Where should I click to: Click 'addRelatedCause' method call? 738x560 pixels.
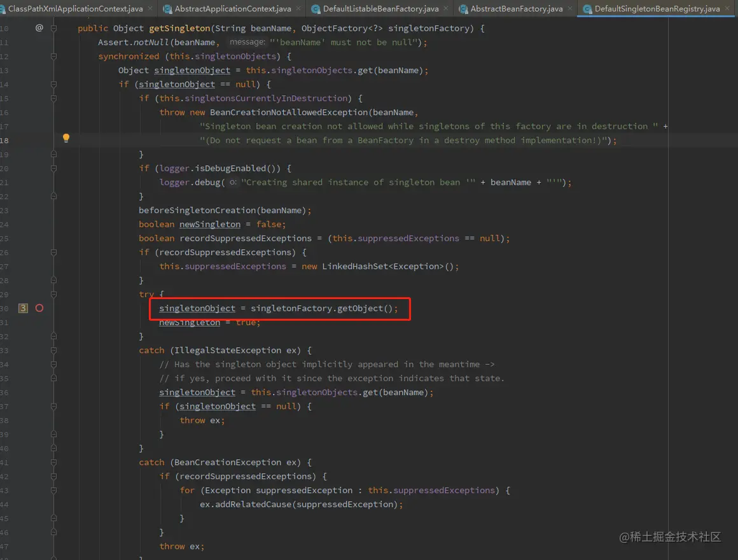tap(253, 505)
